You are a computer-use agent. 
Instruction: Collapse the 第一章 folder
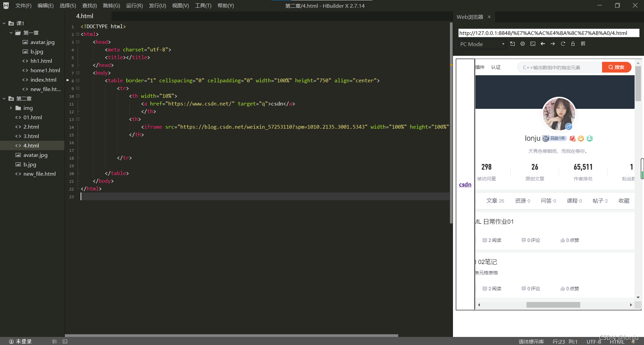[11, 33]
